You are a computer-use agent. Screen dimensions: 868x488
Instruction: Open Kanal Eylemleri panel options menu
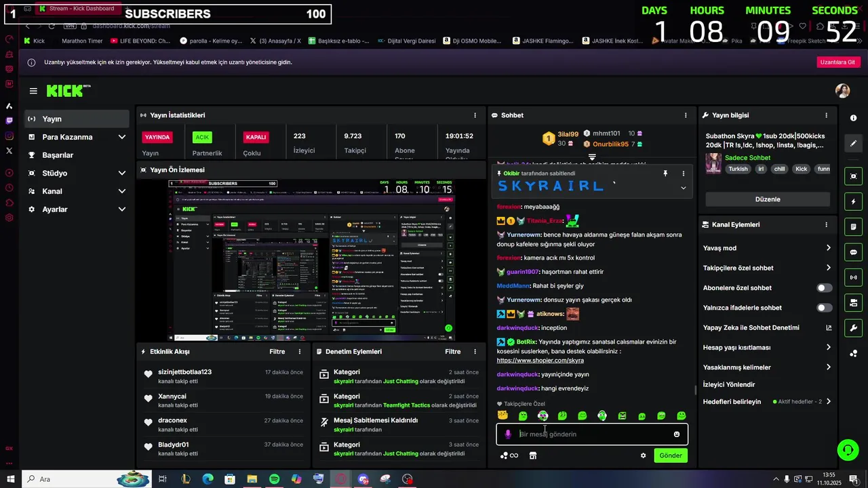tap(826, 224)
